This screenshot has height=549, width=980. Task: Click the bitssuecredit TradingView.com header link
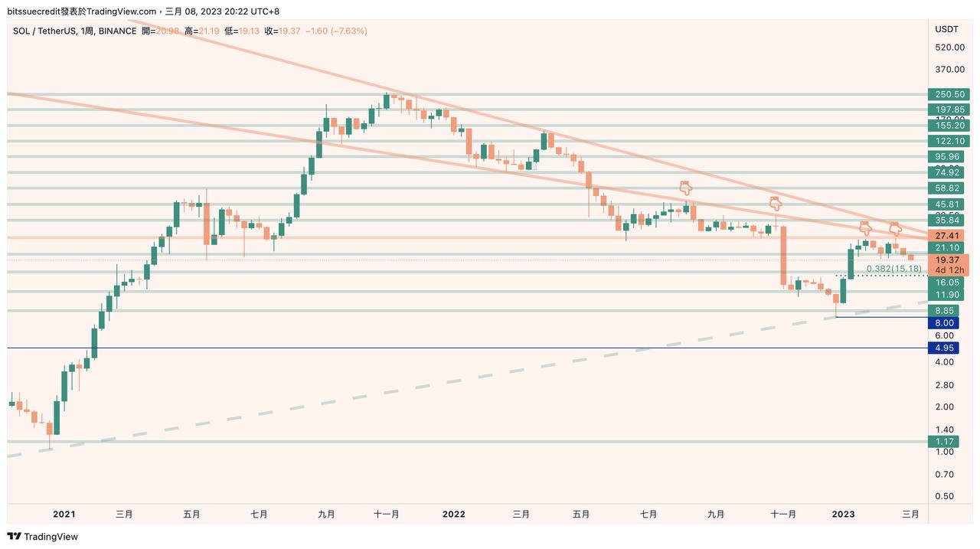click(80, 11)
